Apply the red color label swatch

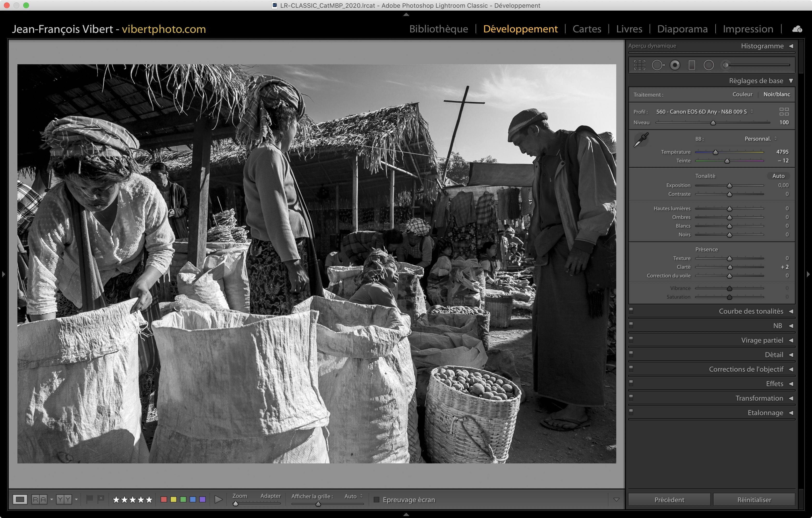tap(164, 499)
